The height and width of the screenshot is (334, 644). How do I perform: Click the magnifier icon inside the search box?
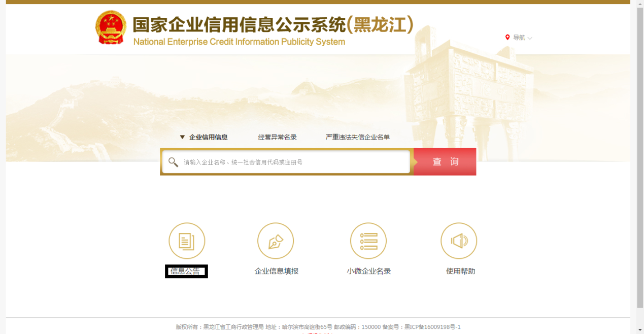173,161
